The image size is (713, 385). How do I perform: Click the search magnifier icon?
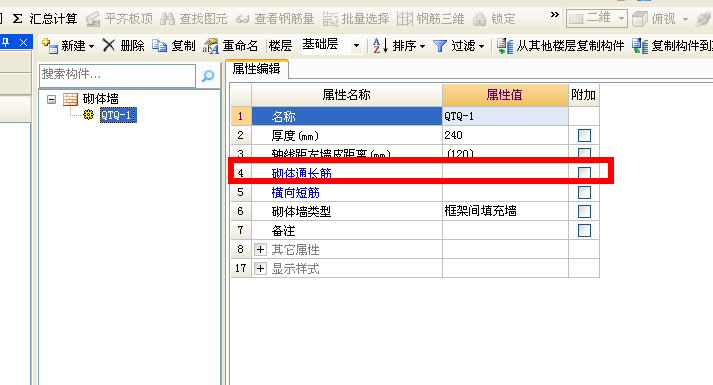(208, 76)
